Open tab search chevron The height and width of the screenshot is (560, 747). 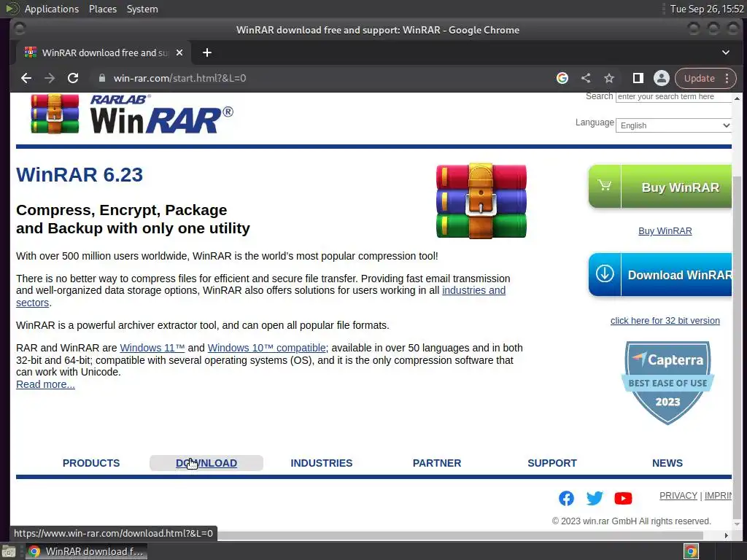tap(726, 52)
